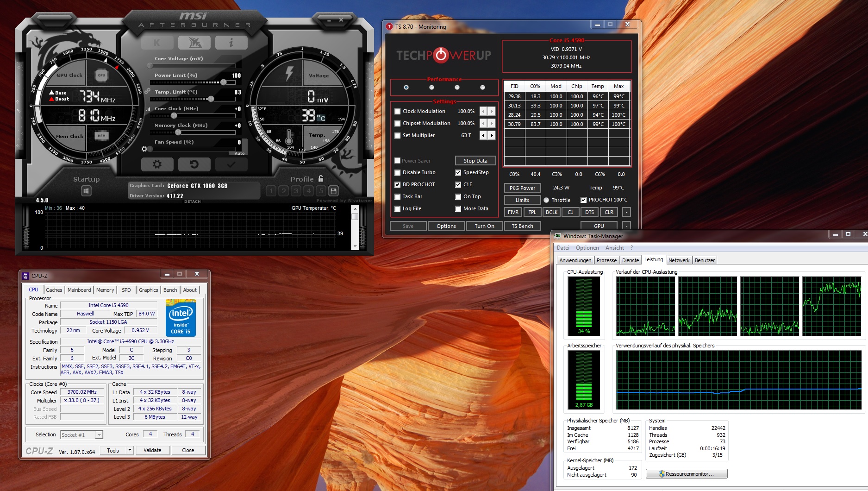The height and width of the screenshot is (491, 868).
Task: Select profile slot 3 in Afterburner
Action: [x=296, y=191]
